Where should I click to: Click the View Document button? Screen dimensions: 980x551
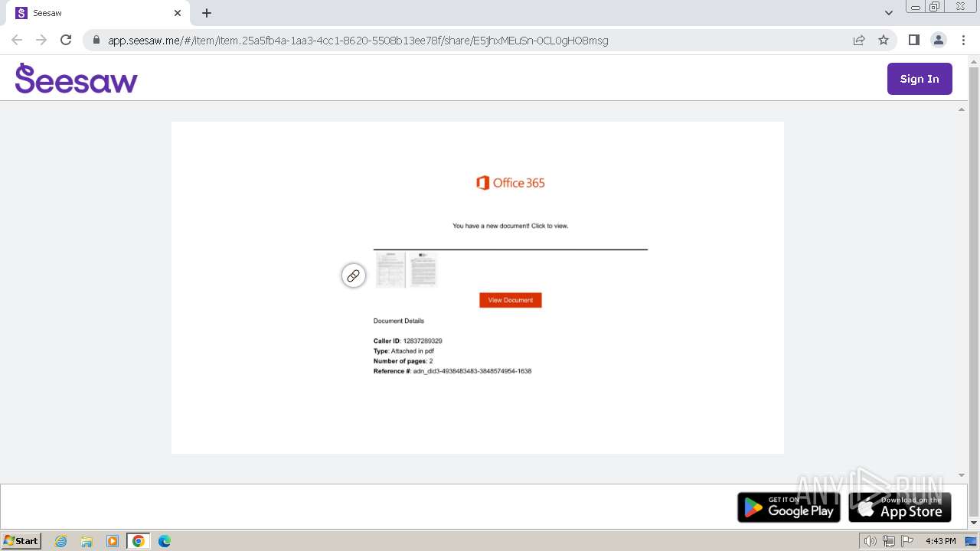[511, 300]
